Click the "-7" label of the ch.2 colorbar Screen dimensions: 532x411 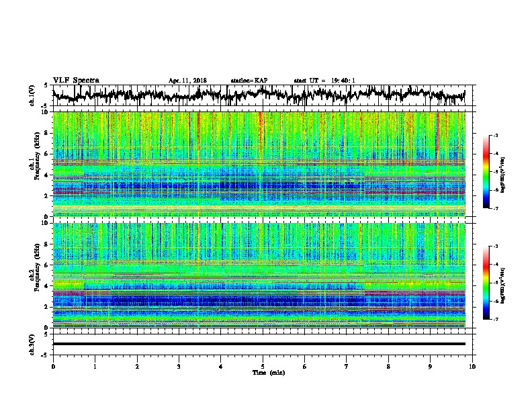click(496, 319)
